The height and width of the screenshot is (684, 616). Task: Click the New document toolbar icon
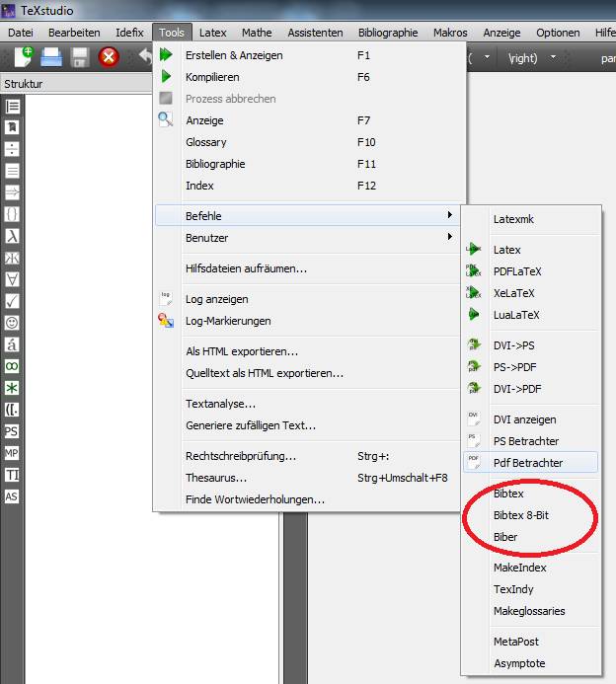pyautogui.click(x=24, y=56)
